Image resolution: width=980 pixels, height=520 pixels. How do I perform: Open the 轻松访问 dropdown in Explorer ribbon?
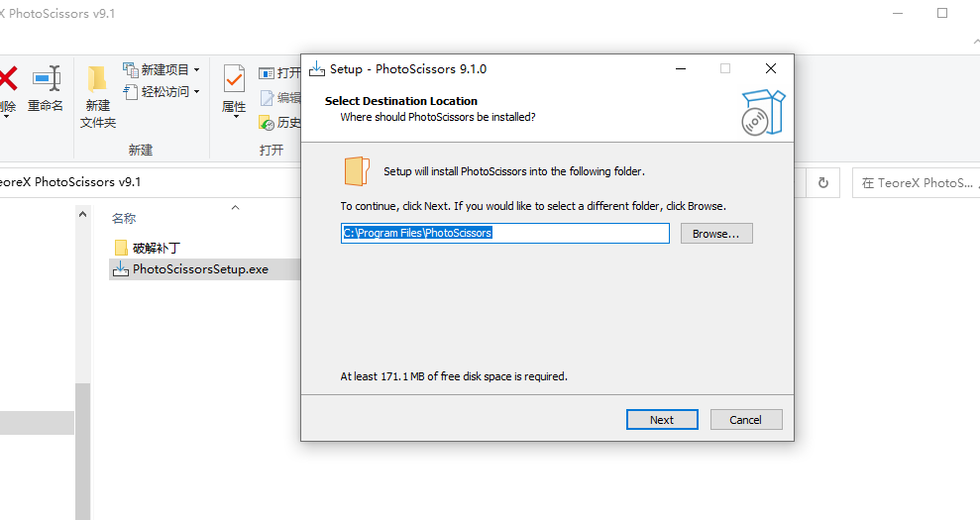pos(196,92)
